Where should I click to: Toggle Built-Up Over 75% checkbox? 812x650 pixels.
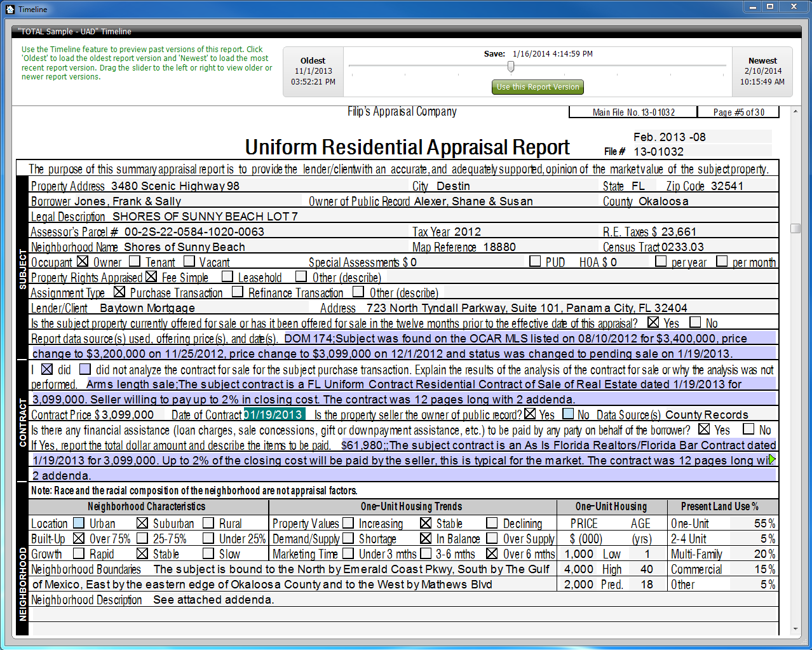pyautogui.click(x=79, y=538)
